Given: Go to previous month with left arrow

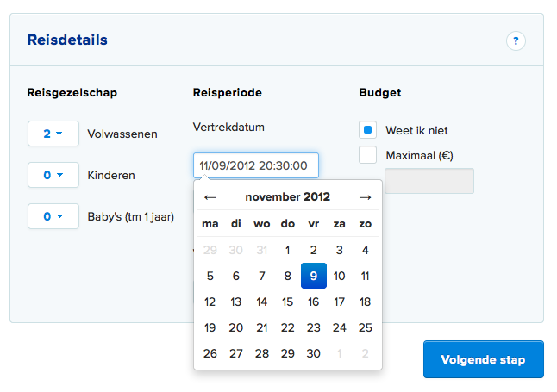Looking at the screenshot, I should pyautogui.click(x=210, y=197).
